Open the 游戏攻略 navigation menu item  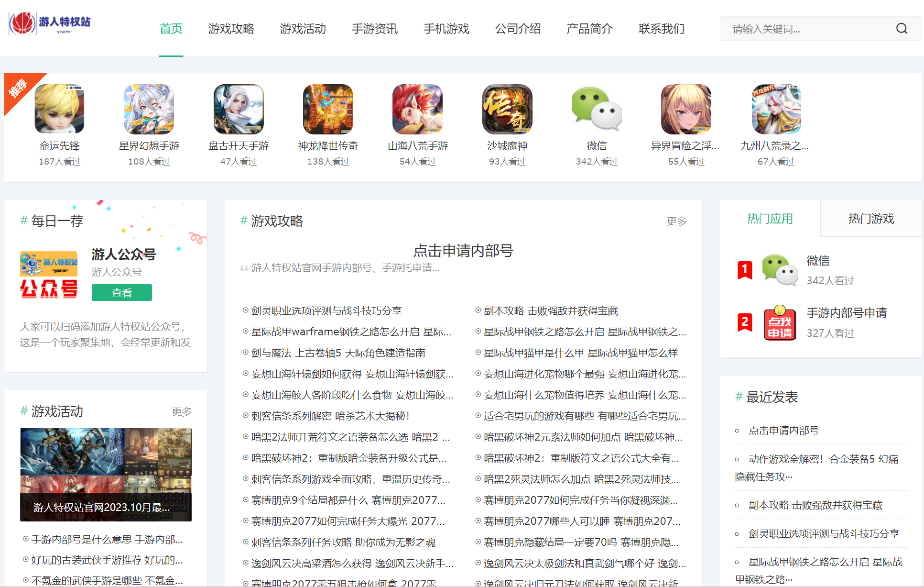tap(231, 29)
